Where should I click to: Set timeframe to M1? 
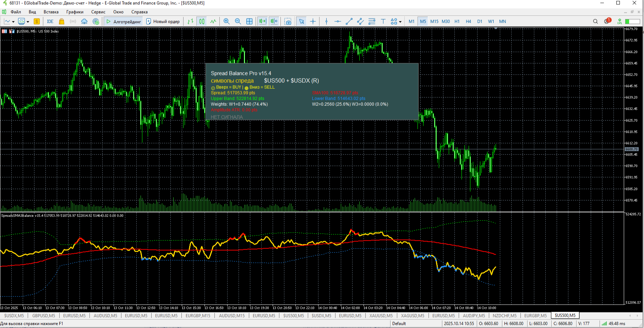point(411,21)
